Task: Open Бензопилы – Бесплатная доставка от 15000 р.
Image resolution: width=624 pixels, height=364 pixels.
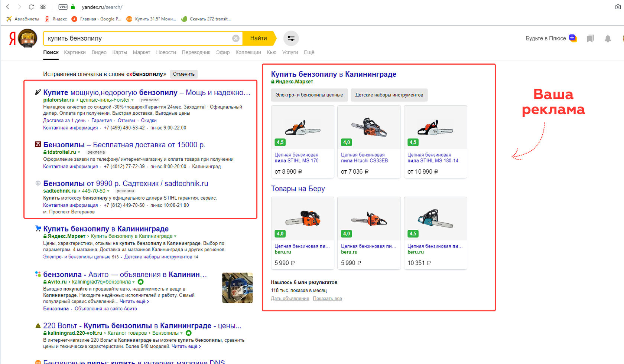Action: 124,145
